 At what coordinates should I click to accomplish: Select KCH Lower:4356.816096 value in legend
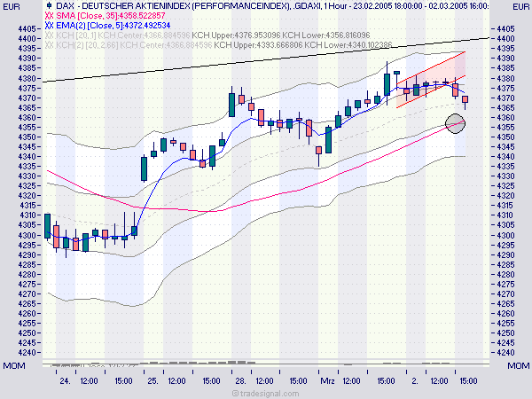[326, 35]
